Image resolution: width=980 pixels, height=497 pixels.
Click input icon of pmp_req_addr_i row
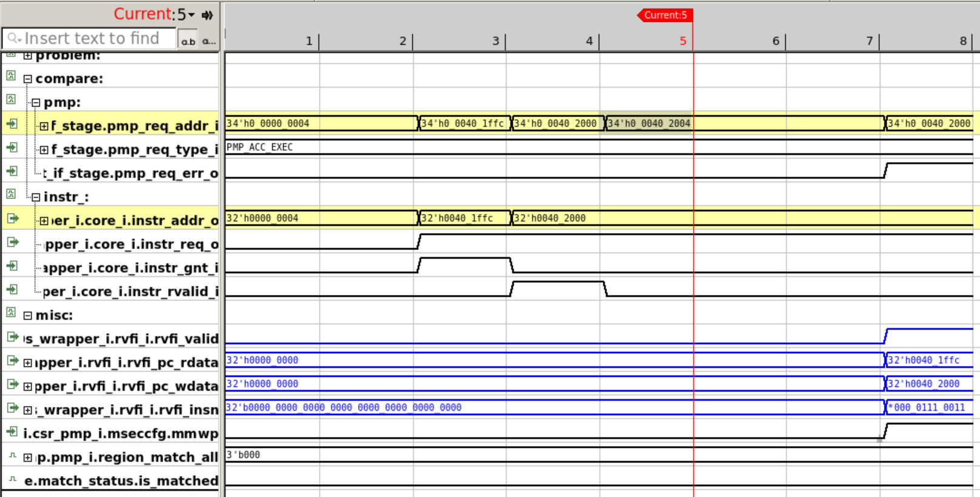click(12, 124)
